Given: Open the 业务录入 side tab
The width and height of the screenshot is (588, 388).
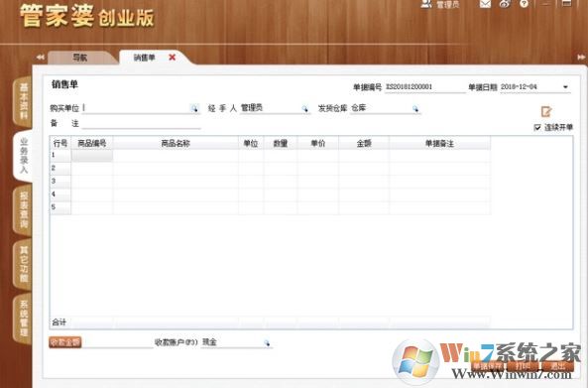Looking at the screenshot, I should pyautogui.click(x=23, y=156).
